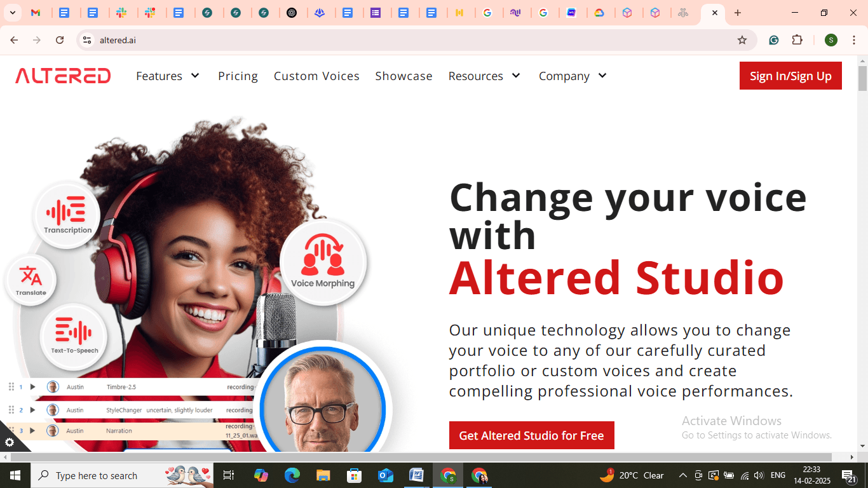The height and width of the screenshot is (488, 868).
Task: Play the Austin StyleChanger track
Action: pos(32,410)
